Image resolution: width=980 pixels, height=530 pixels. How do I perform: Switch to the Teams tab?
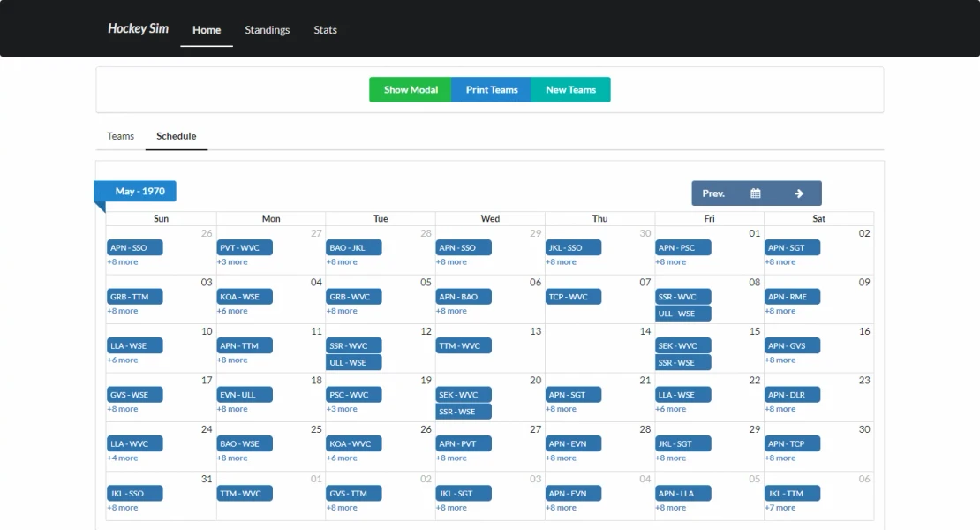121,136
